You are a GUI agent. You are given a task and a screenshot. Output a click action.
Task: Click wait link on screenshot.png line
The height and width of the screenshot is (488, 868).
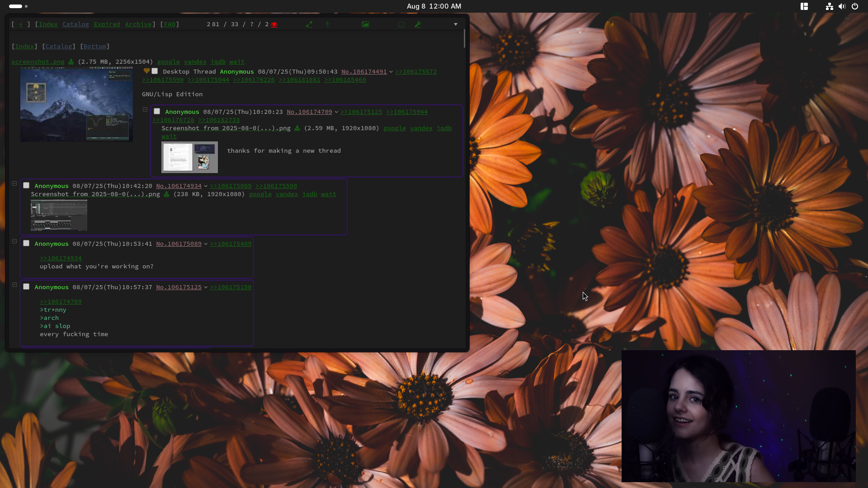click(x=237, y=61)
